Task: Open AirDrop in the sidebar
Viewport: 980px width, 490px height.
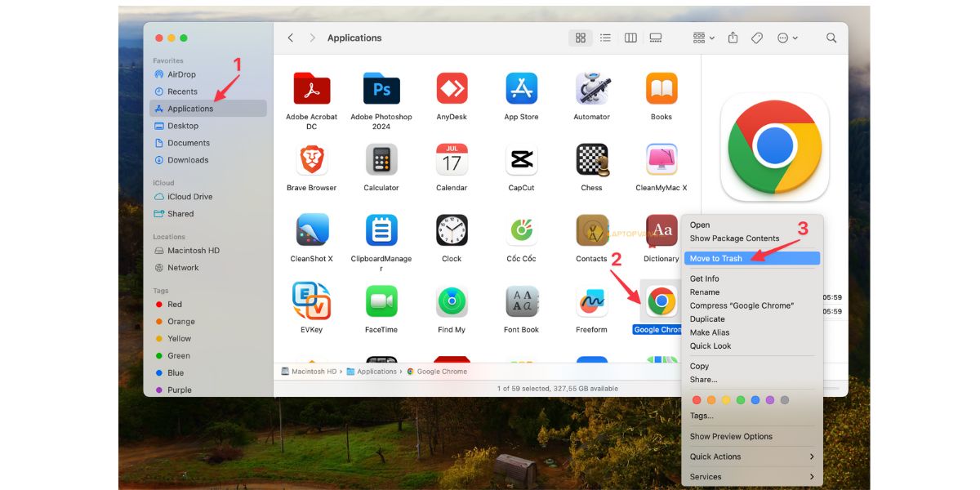Action: point(208,74)
